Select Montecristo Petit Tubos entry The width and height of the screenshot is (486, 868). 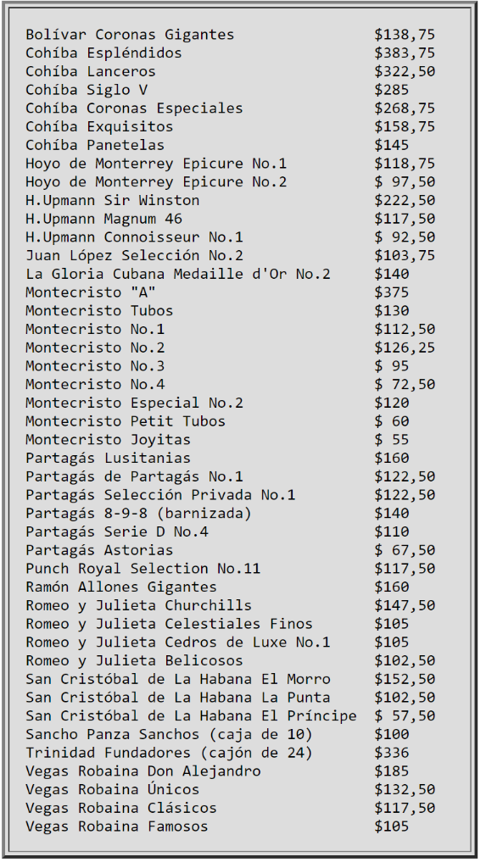[126, 420]
